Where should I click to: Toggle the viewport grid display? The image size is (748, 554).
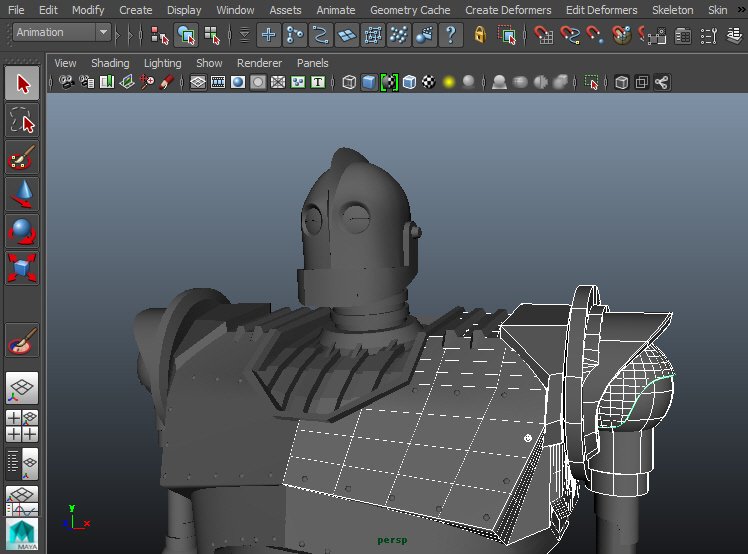[x=198, y=82]
